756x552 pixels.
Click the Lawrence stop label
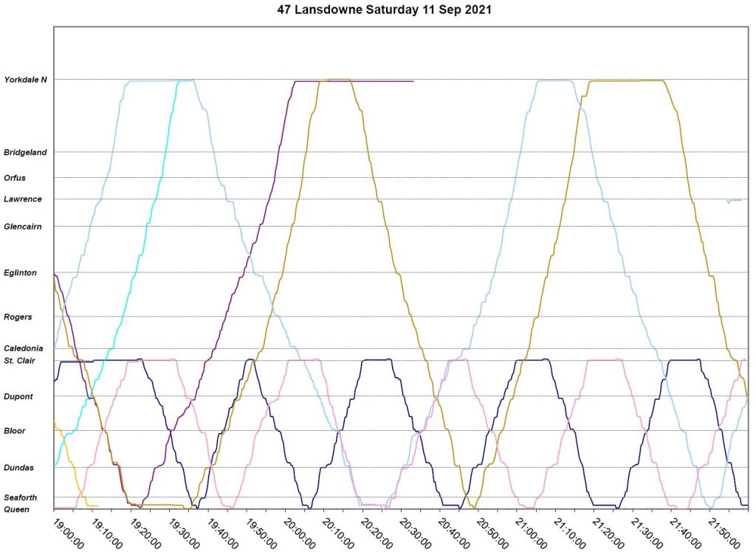tap(23, 199)
